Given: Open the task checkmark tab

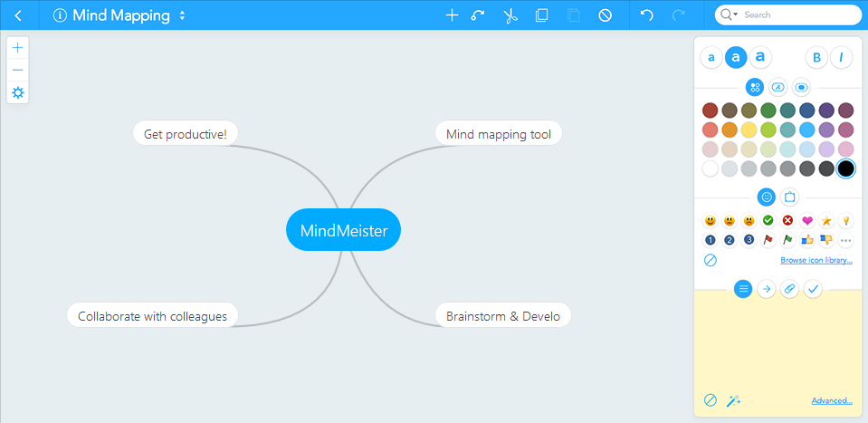Looking at the screenshot, I should click(813, 288).
